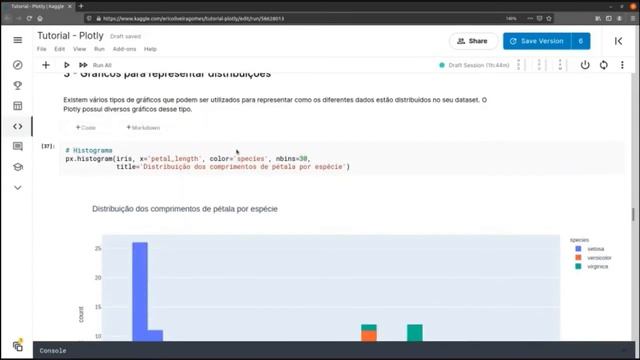
Task: Click the Firefox library icon
Action: (x=598, y=18)
